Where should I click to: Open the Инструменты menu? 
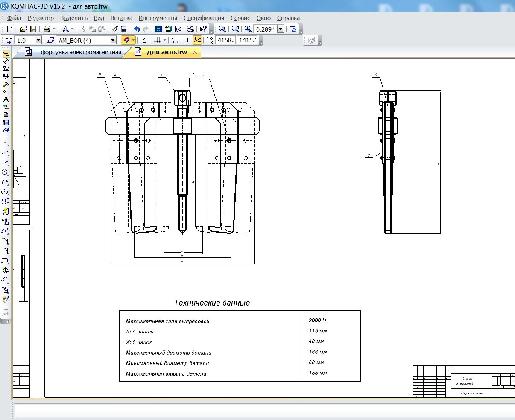(158, 18)
